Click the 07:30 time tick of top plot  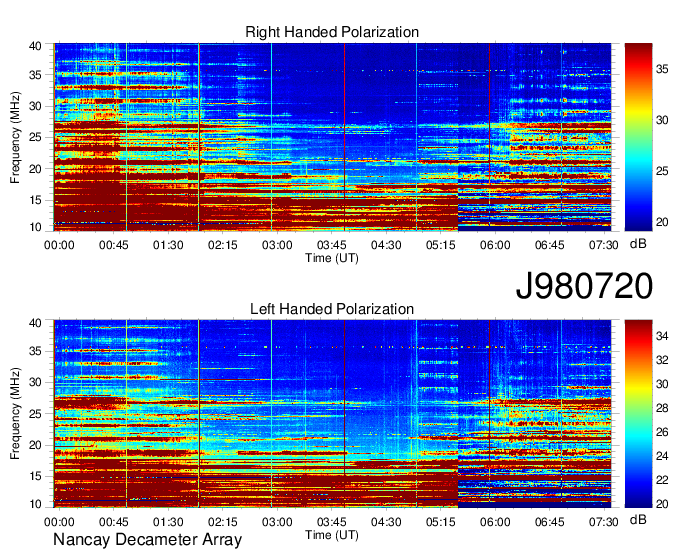(604, 245)
